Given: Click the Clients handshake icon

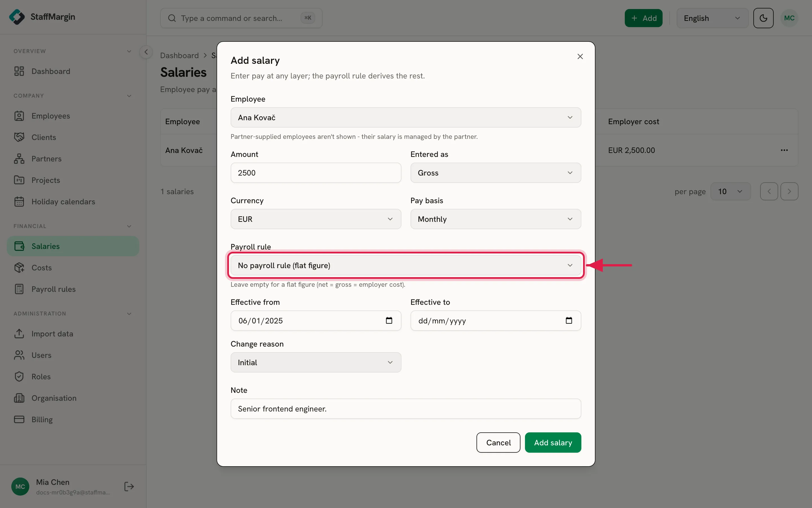Looking at the screenshot, I should 19,137.
